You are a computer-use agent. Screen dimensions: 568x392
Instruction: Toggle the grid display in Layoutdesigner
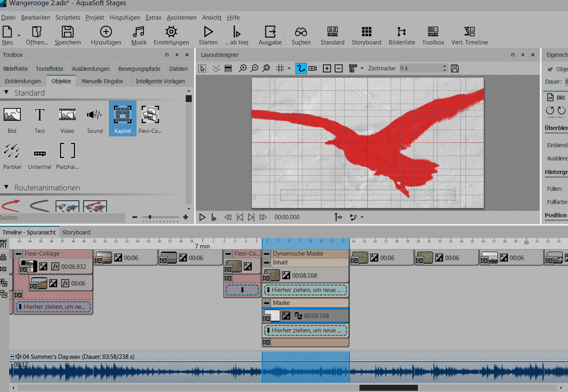click(280, 68)
